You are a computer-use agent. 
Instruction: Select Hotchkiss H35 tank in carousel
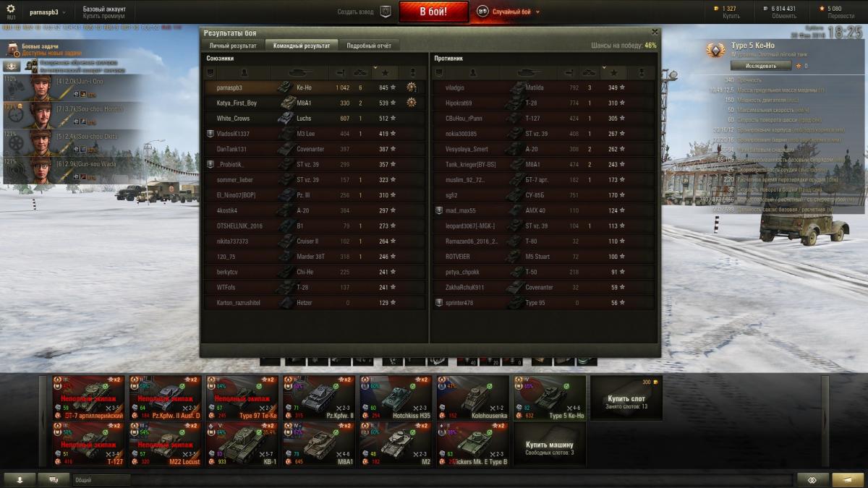pos(396,398)
